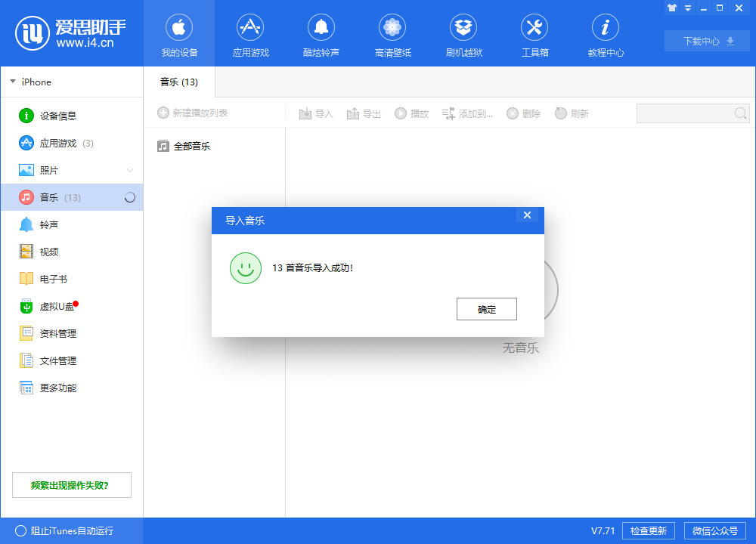Open the 高清壁纸 wallpaper icon
The width and height of the screenshot is (756, 544).
pos(392,34)
